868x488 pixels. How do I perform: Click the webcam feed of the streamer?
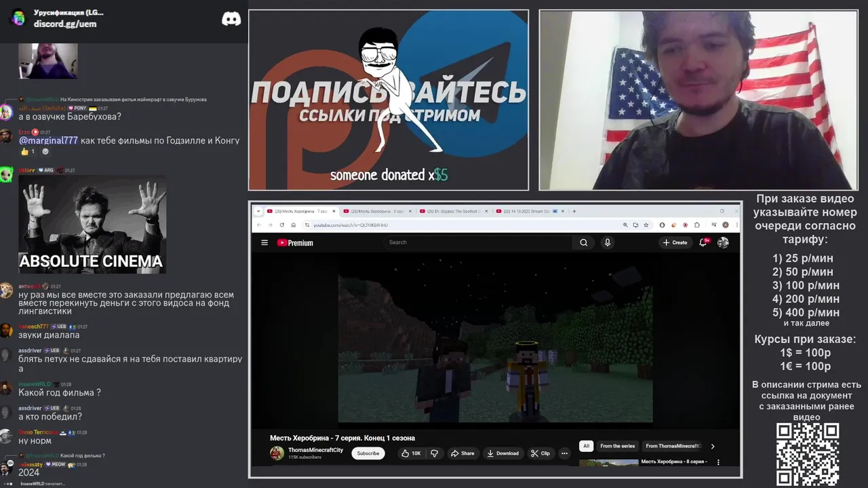point(698,100)
